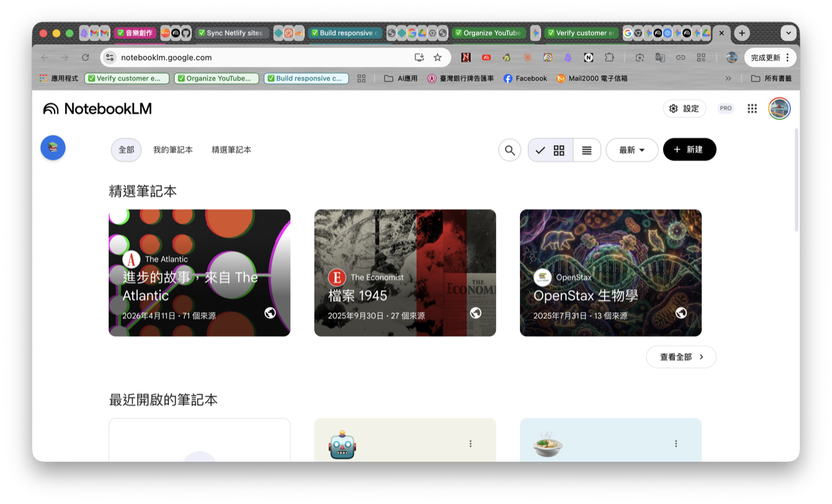Open the search notebooks magnifier

point(510,150)
